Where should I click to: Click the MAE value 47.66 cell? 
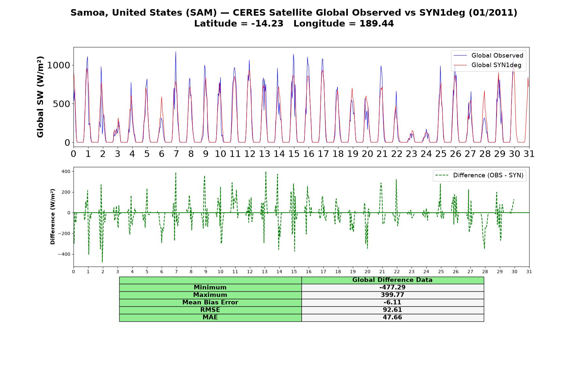393,318
